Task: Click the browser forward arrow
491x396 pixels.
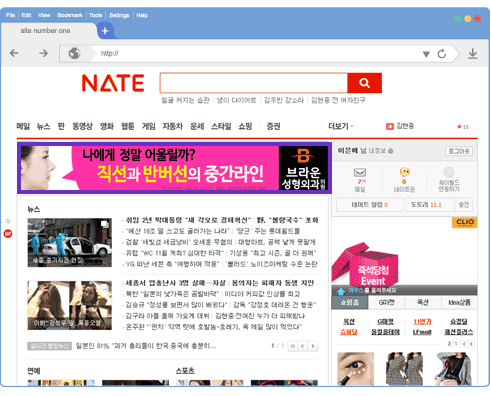Action: pos(43,53)
